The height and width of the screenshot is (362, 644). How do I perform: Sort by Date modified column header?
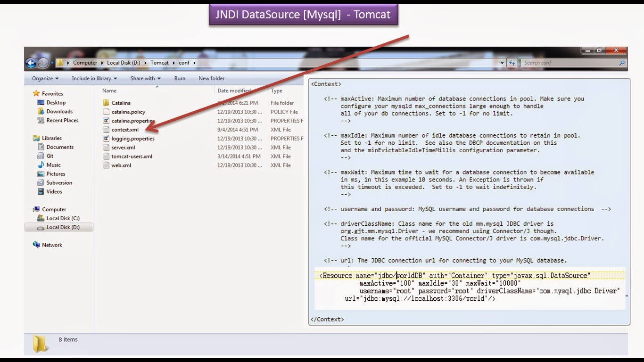pos(234,90)
